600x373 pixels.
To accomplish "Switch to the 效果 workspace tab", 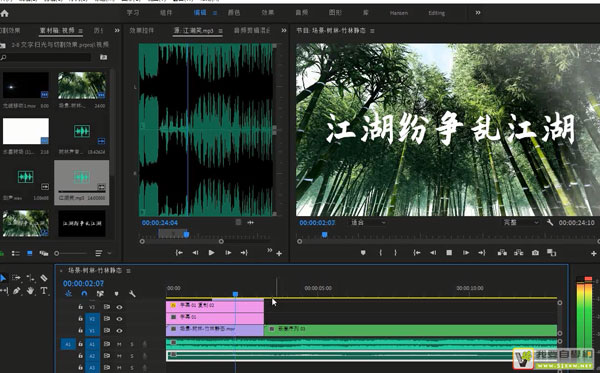I will pos(267,13).
